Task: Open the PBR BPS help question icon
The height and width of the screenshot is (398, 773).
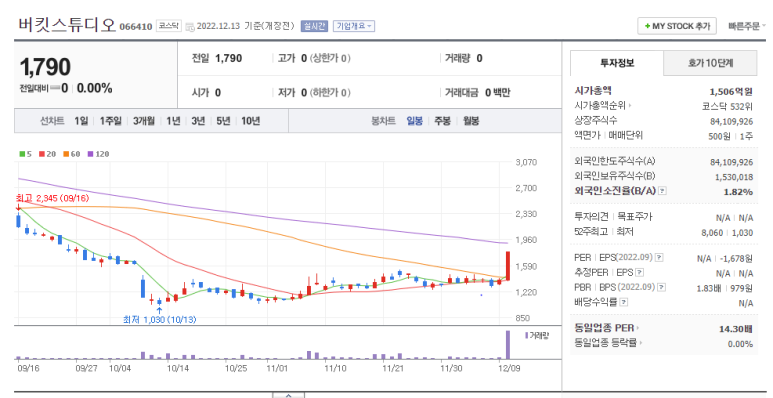Action: coord(662,287)
